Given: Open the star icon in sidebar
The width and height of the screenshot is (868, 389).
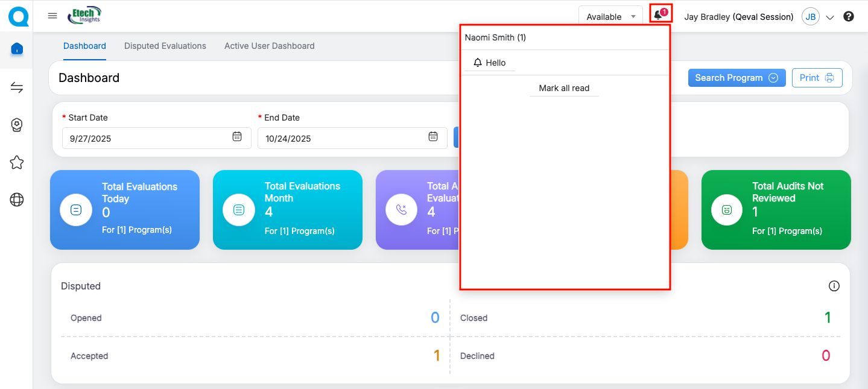Looking at the screenshot, I should point(17,162).
